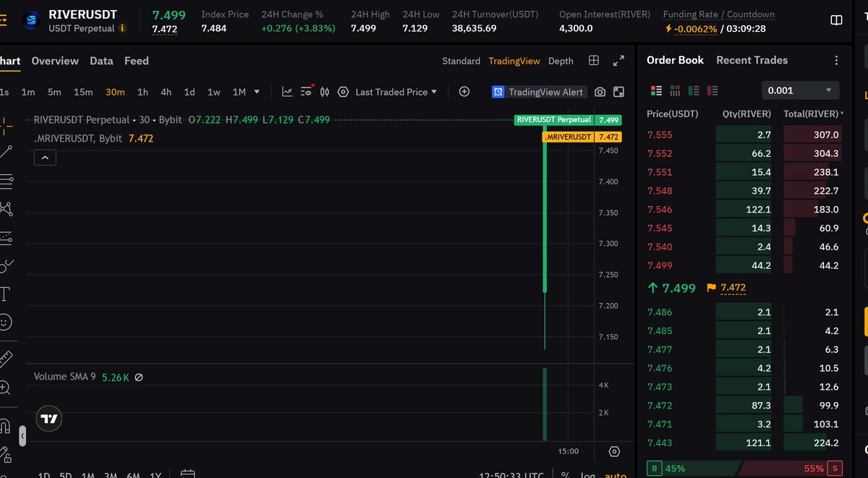Open the forecasting and measurement tools
This screenshot has width=868, height=478.
6,237
